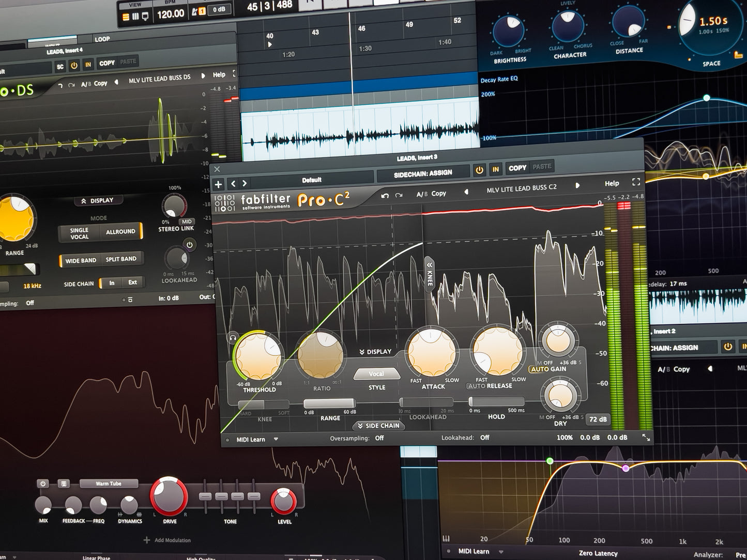747x560 pixels.
Task: Select Single Vocal mode in Pro-DS
Action: pos(80,234)
